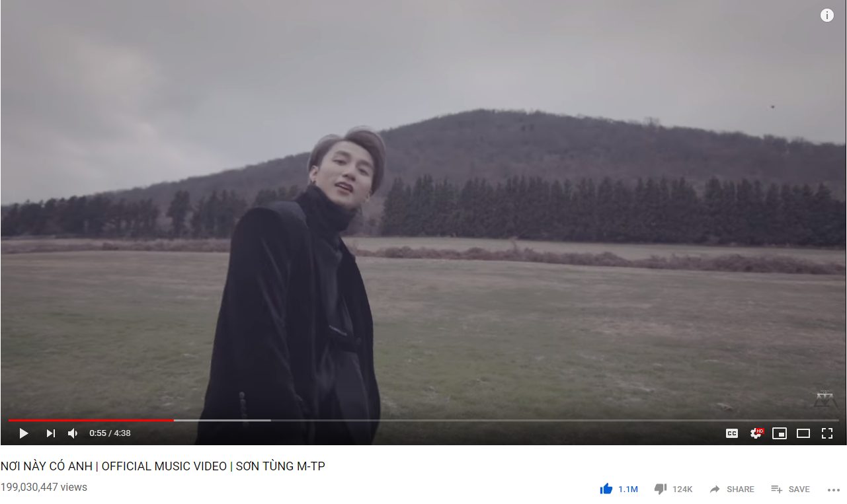Skip to the next video
This screenshot has width=847, height=504.
coord(50,433)
